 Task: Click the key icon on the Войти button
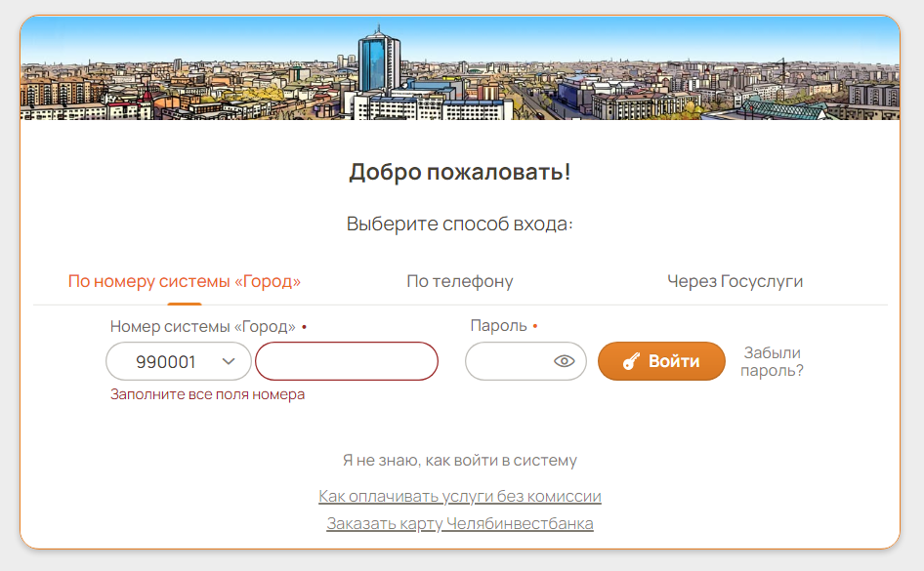(x=631, y=361)
